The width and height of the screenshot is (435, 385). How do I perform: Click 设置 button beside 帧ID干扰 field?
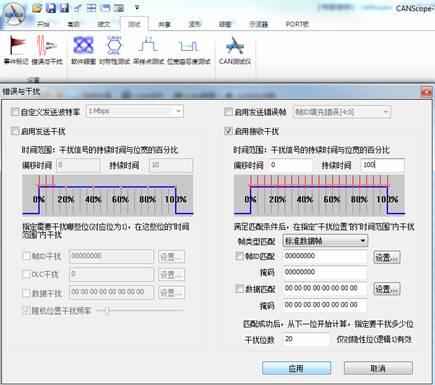[x=171, y=257]
